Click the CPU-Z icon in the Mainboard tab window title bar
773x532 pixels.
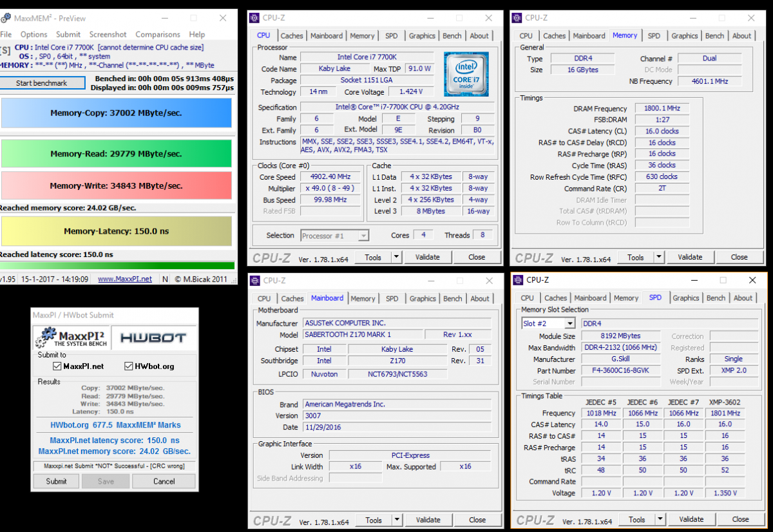coord(255,281)
